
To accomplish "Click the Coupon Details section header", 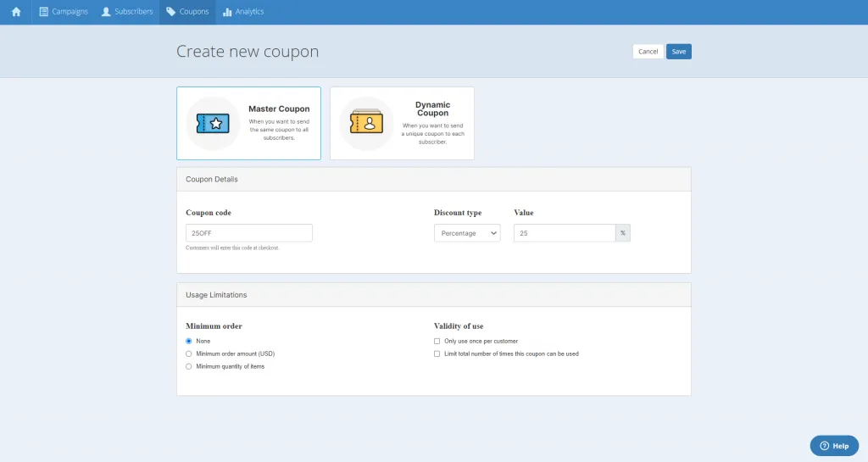I will [434, 179].
